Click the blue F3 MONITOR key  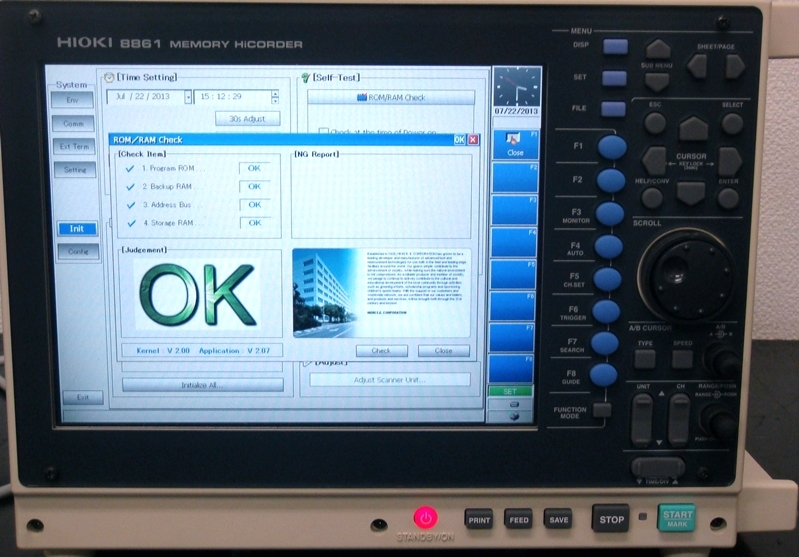click(609, 214)
